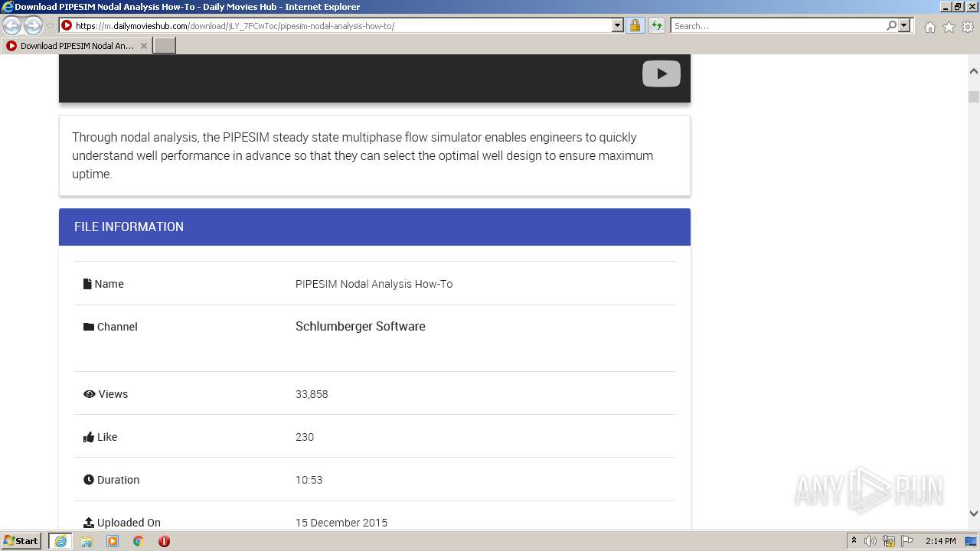Click the vertical scrollbar thumb
Image resolution: width=980 pixels, height=551 pixels.
pos(973,97)
